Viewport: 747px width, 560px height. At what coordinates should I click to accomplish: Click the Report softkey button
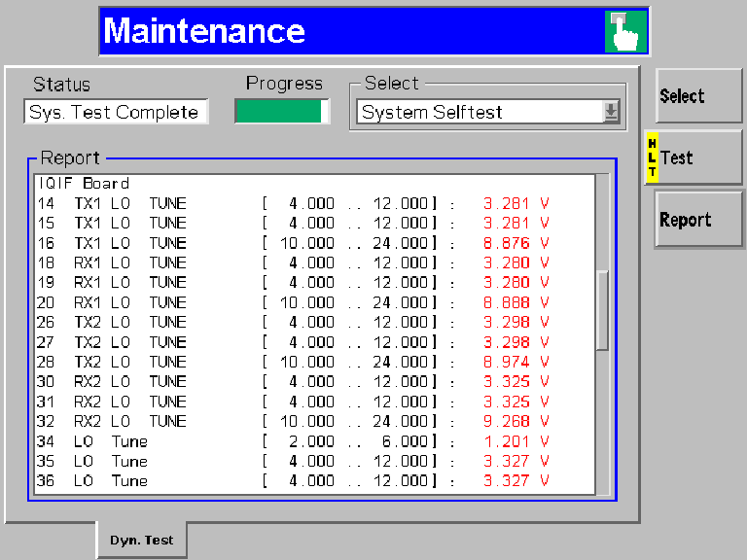pos(698,219)
